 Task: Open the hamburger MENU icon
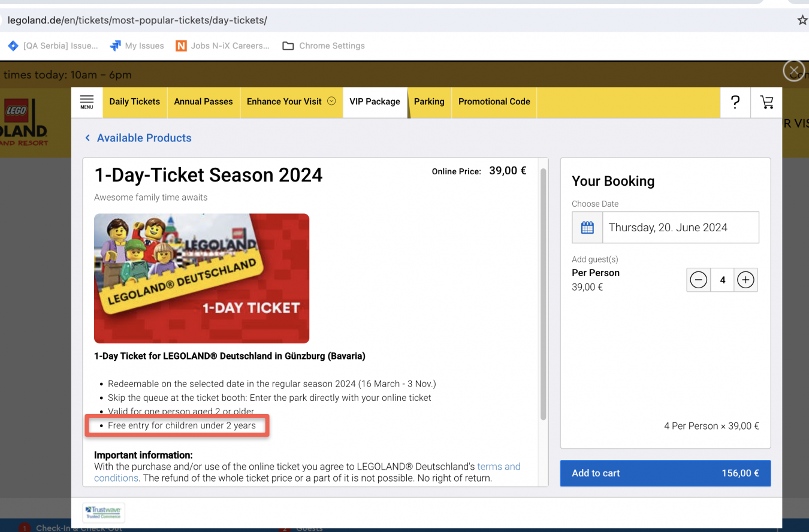(87, 102)
